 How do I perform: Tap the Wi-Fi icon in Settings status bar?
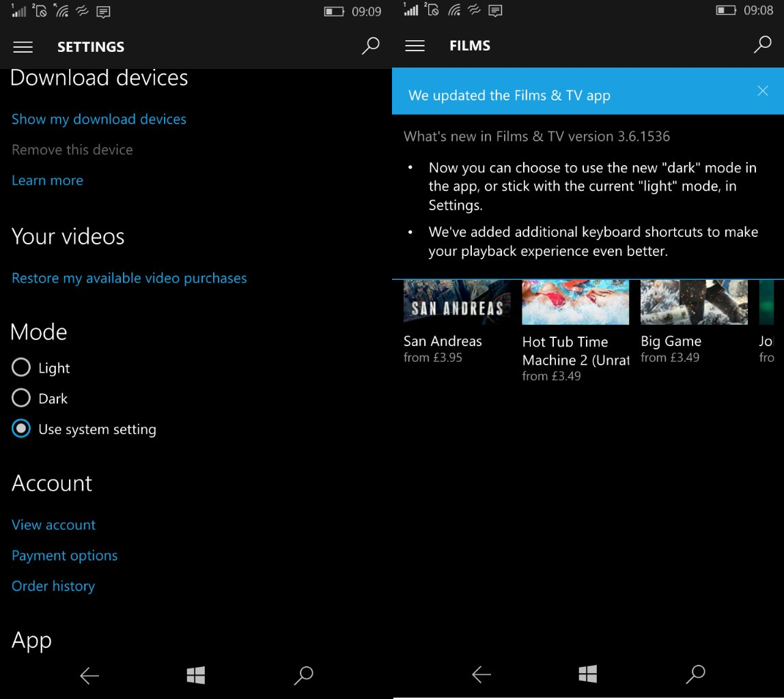(61, 10)
